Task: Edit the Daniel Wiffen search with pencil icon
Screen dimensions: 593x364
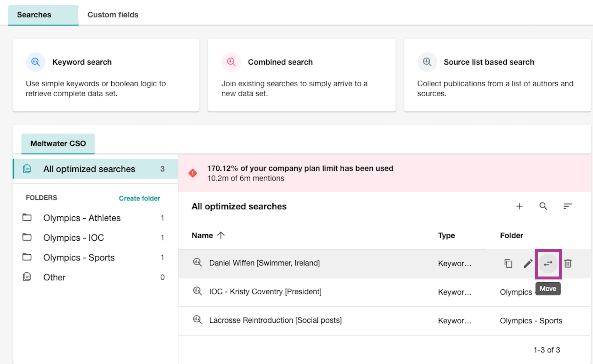Action: click(528, 263)
